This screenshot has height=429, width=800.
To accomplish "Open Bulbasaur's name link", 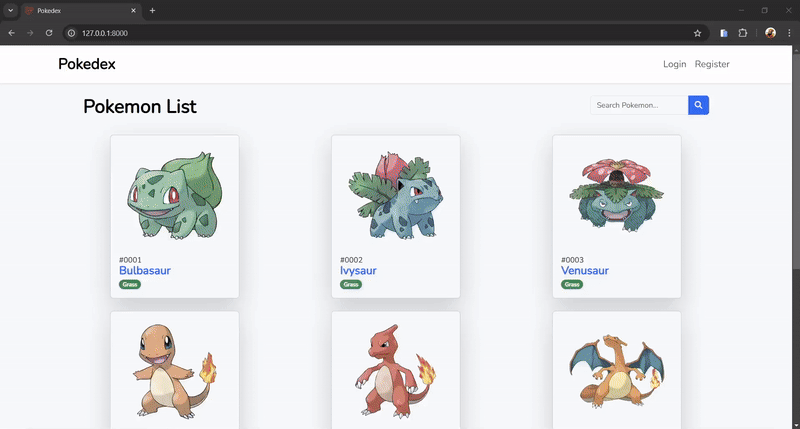I will click(x=146, y=271).
